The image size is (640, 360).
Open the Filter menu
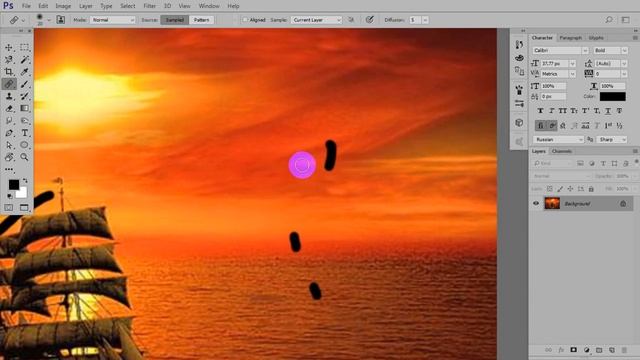click(149, 6)
